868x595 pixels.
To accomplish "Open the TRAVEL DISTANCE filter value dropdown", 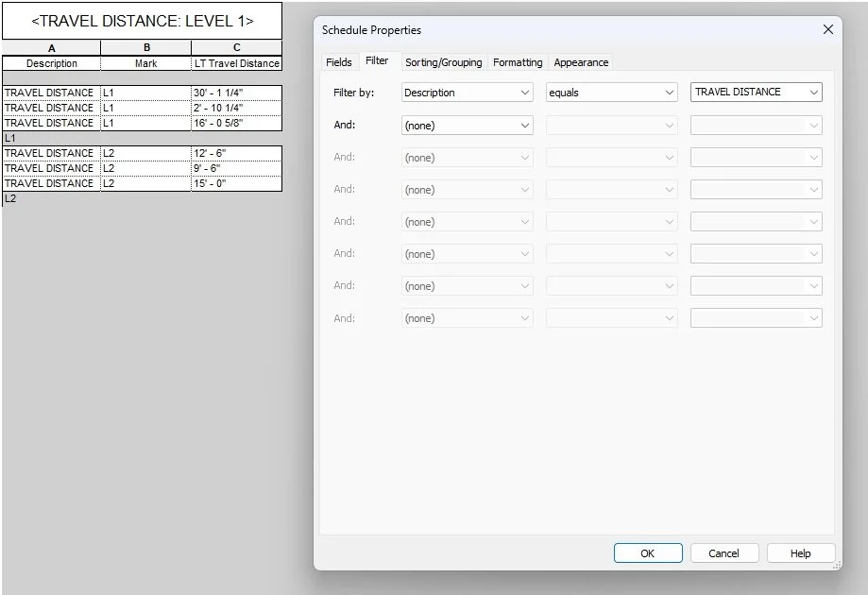I will pyautogui.click(x=757, y=92).
